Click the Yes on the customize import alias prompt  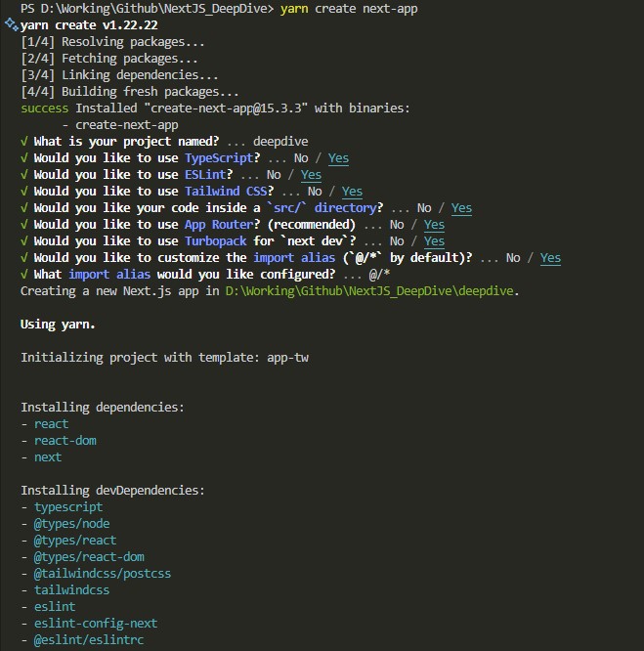[550, 258]
